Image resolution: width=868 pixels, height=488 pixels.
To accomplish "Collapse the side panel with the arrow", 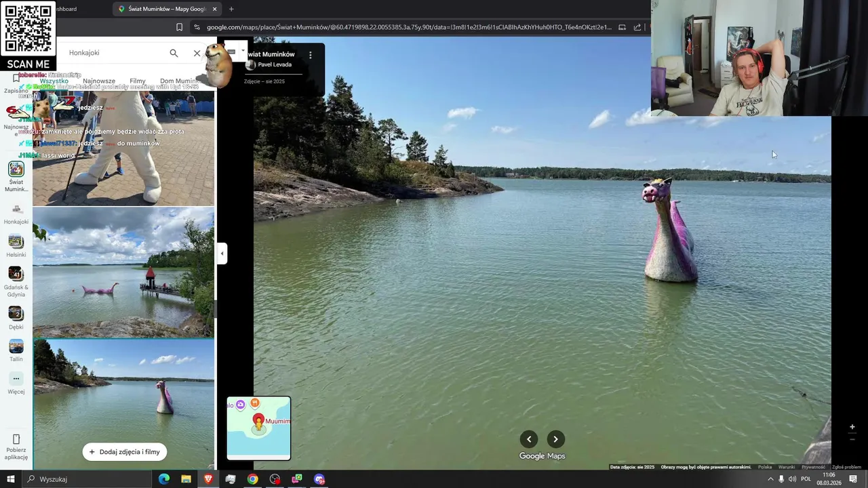I will coord(222,253).
